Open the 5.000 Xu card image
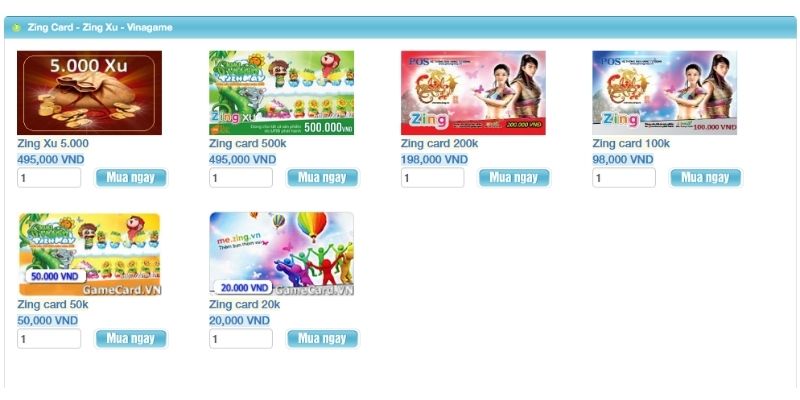The width and height of the screenshot is (800, 400). pyautogui.click(x=89, y=93)
